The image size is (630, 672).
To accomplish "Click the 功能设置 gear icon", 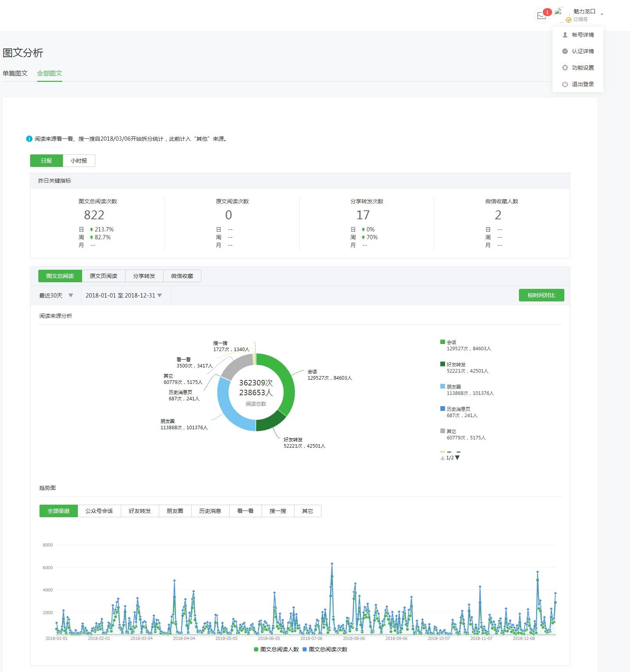I will click(565, 68).
